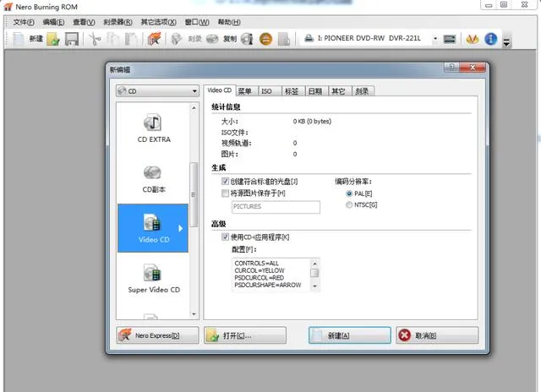Toggle 使用CD-i应用程序 checkbox
The width and height of the screenshot is (541, 392).
pyautogui.click(x=225, y=237)
